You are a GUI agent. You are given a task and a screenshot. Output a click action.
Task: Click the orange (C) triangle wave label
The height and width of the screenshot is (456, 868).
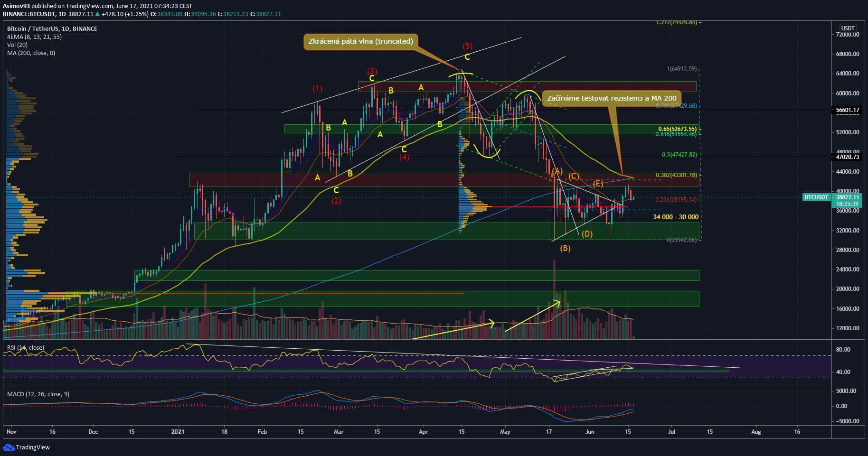[574, 176]
